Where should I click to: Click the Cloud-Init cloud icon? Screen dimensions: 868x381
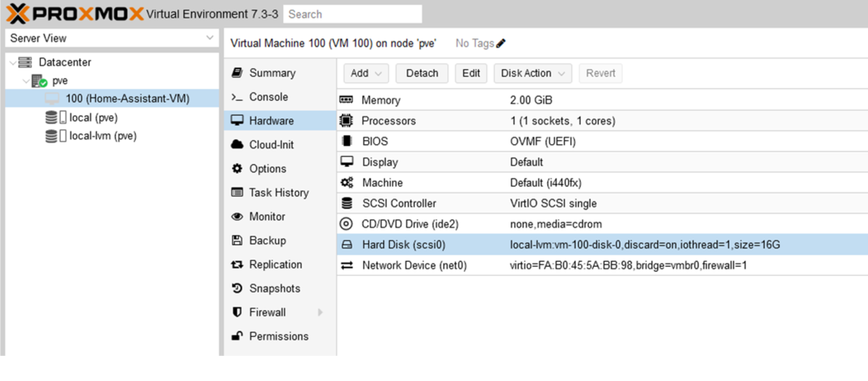[237, 145]
